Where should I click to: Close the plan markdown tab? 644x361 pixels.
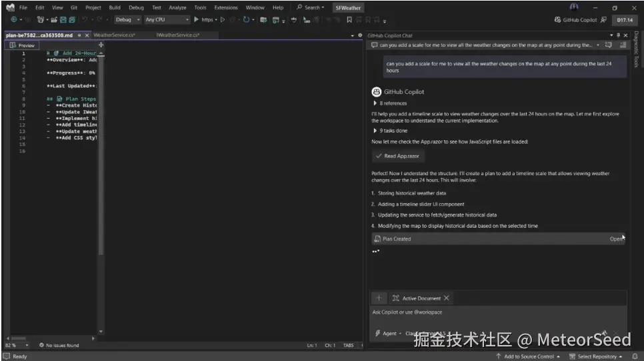(x=87, y=35)
